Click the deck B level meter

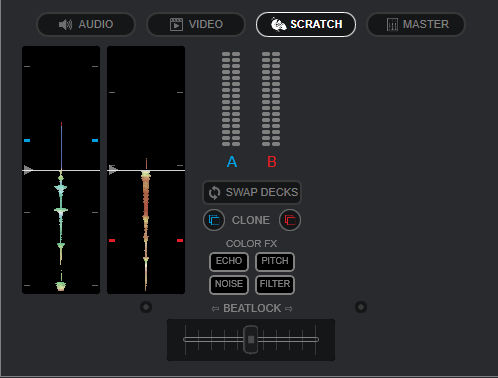click(271, 99)
